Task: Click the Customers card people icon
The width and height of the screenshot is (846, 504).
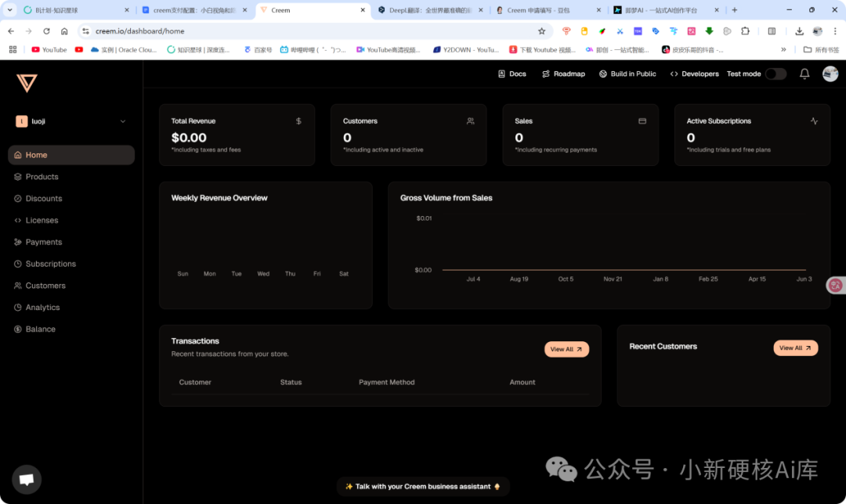Action: pyautogui.click(x=471, y=121)
